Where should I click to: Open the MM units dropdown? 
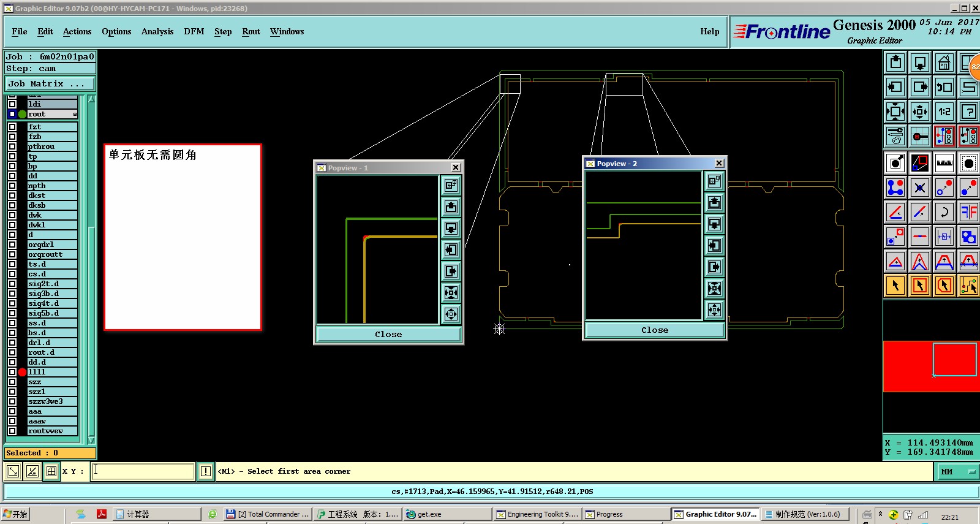tap(957, 471)
